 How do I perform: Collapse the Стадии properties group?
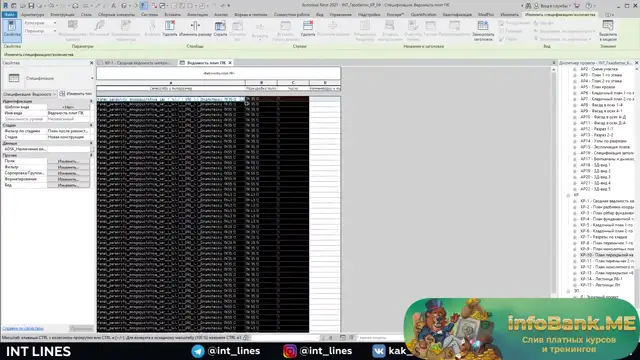pos(91,125)
